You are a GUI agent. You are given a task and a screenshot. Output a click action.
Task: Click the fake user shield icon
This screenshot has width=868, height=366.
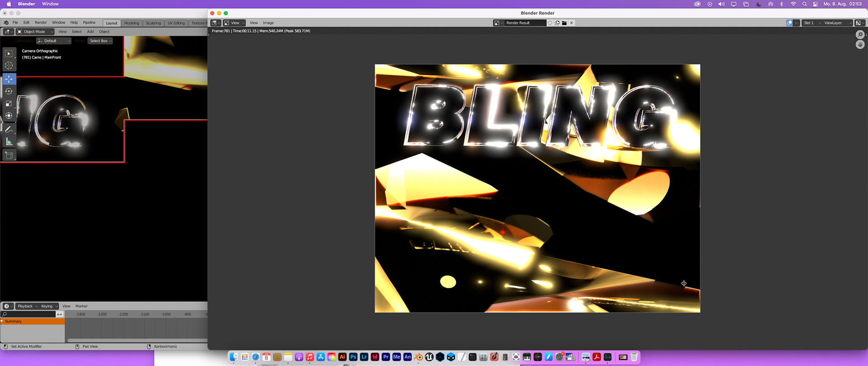550,23
